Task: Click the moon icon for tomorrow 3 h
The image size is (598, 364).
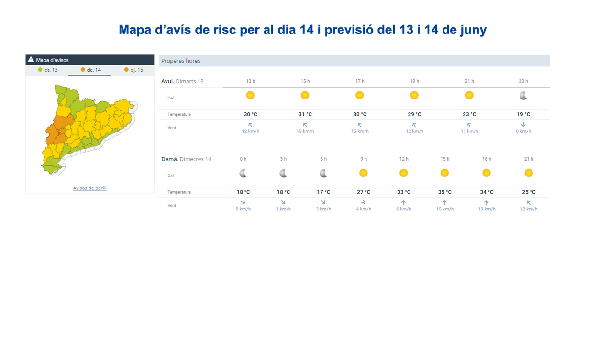Action: pos(283,173)
